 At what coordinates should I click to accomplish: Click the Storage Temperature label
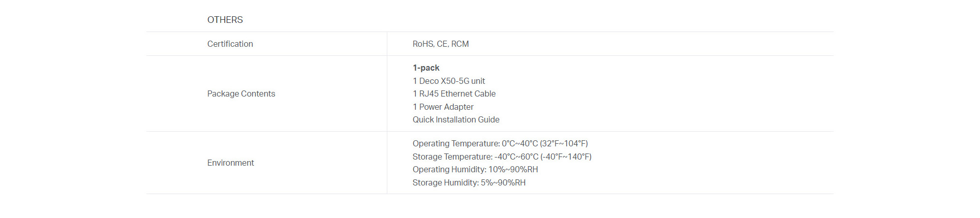coord(452,157)
